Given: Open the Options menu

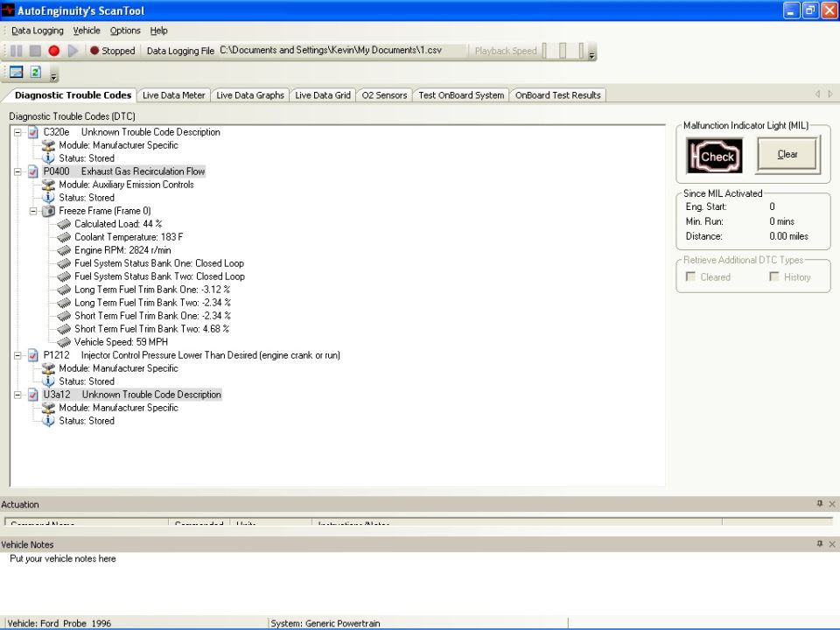Looking at the screenshot, I should [125, 31].
